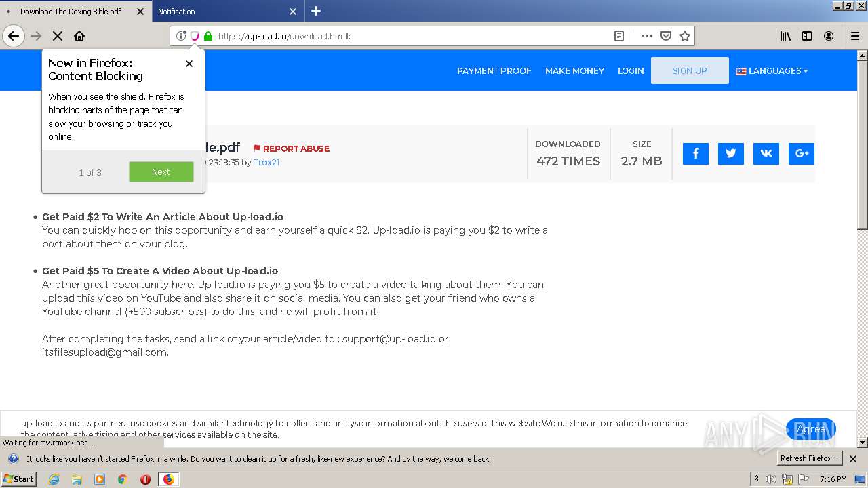Click the green secure connection padlock
The image size is (868, 488).
click(x=208, y=36)
